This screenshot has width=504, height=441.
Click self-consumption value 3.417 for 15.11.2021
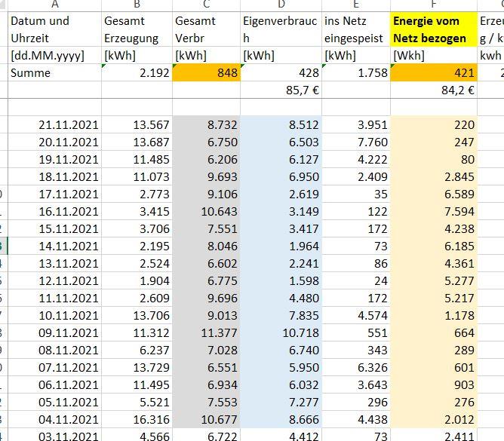click(x=281, y=228)
